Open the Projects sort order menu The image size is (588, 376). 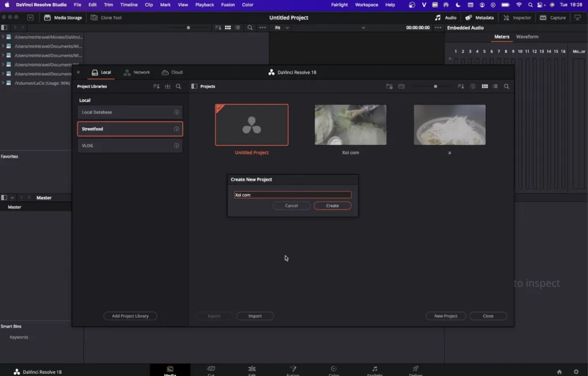(x=461, y=86)
